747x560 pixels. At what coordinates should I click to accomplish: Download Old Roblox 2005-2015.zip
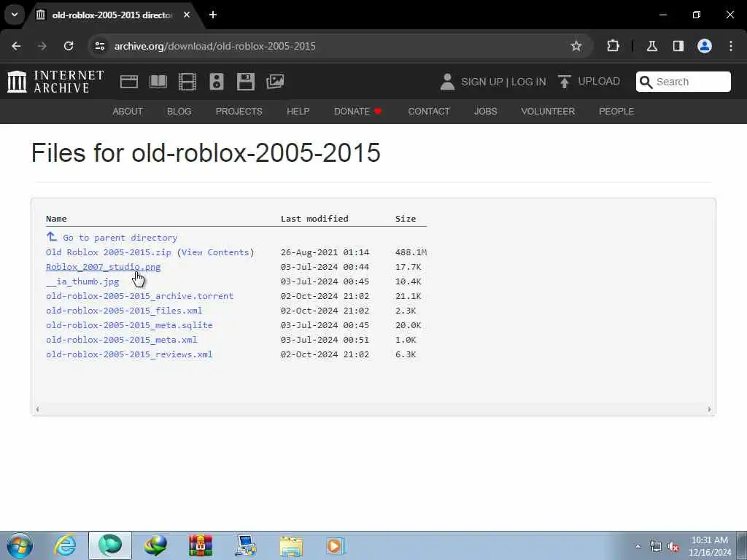109,252
